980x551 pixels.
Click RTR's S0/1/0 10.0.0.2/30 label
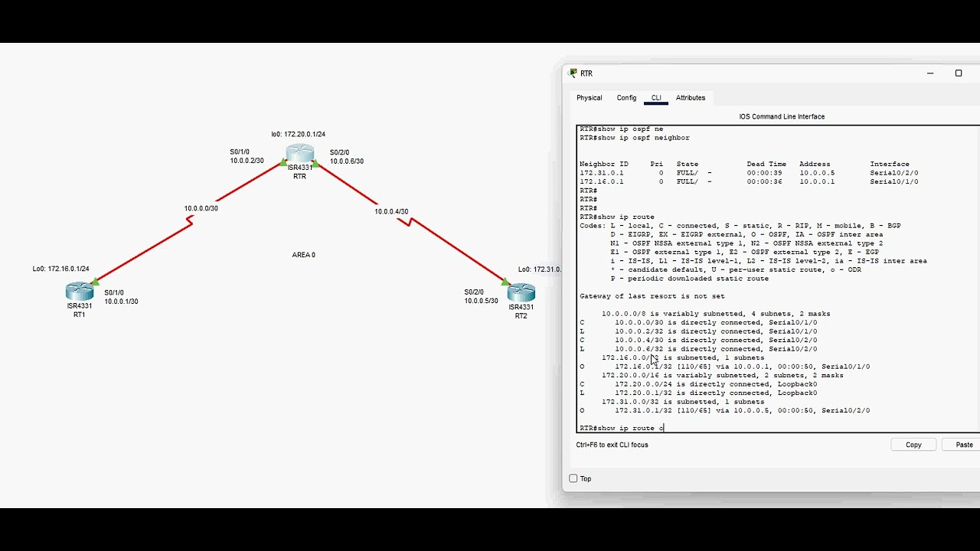pos(247,156)
